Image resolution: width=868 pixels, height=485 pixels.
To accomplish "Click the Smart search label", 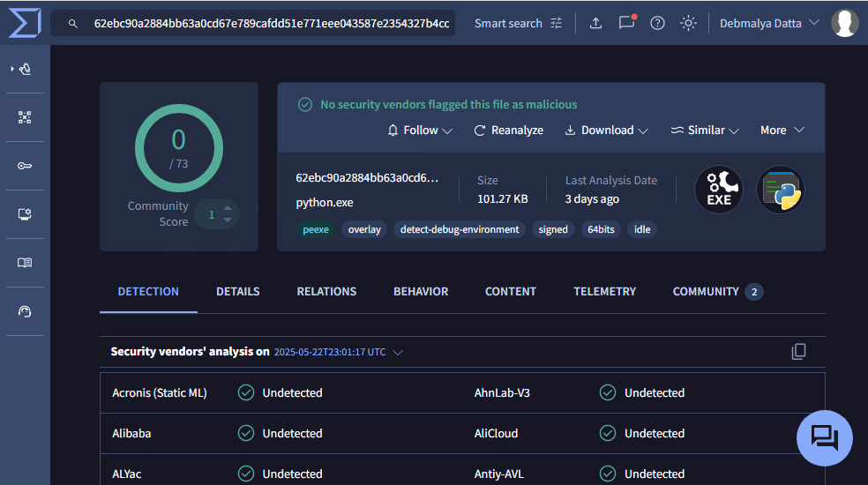I will click(x=508, y=23).
